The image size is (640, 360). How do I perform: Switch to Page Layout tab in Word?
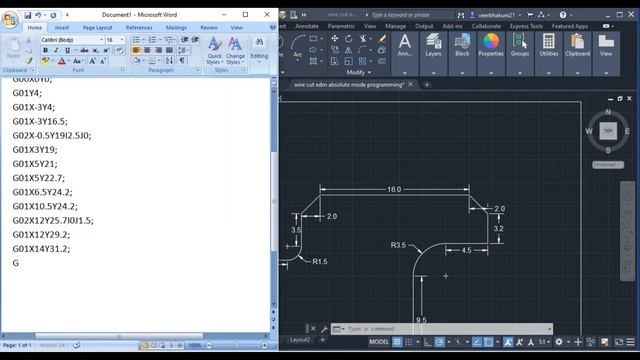[97, 27]
